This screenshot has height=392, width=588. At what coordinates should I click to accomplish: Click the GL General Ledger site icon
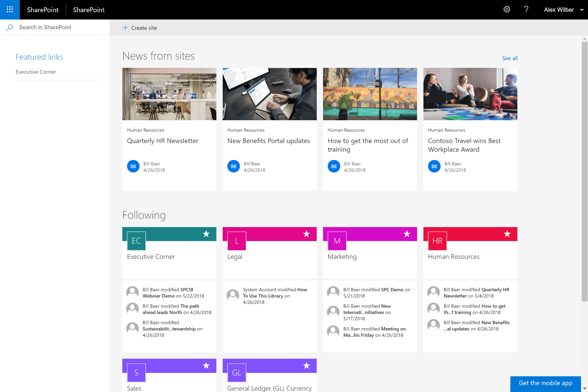pos(236,372)
